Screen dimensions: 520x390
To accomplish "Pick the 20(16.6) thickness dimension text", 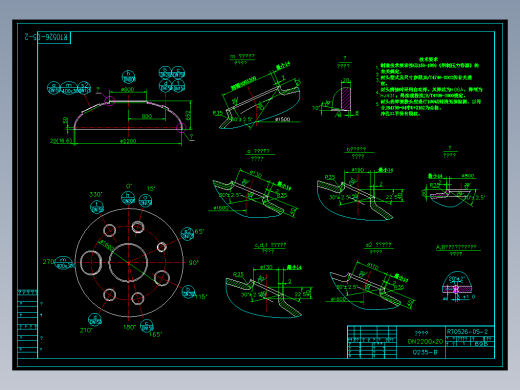I will (61, 141).
